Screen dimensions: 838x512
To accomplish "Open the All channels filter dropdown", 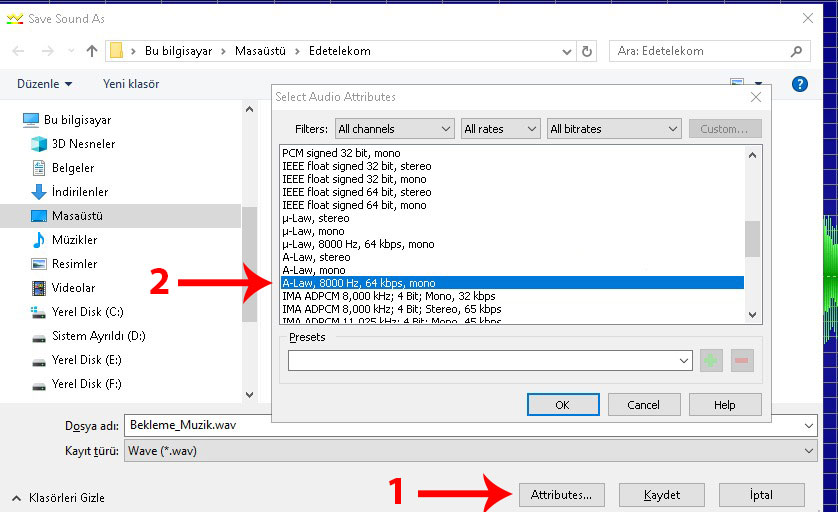I will pyautogui.click(x=395, y=129).
